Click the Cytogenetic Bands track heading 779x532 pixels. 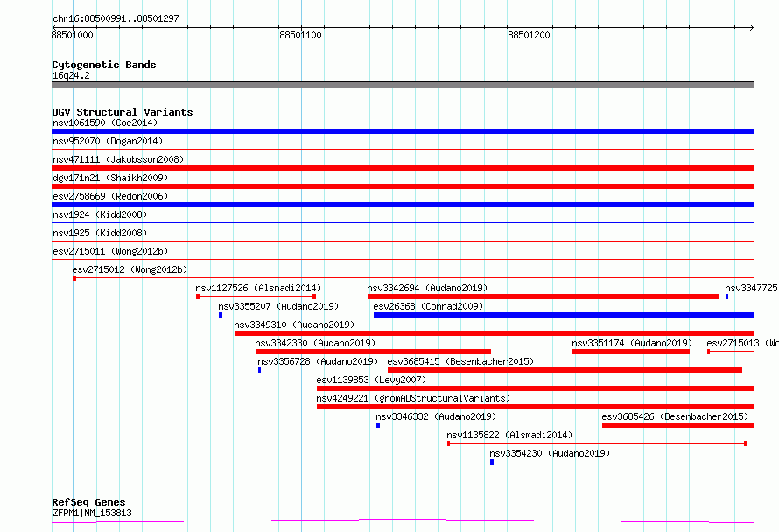[x=104, y=65]
